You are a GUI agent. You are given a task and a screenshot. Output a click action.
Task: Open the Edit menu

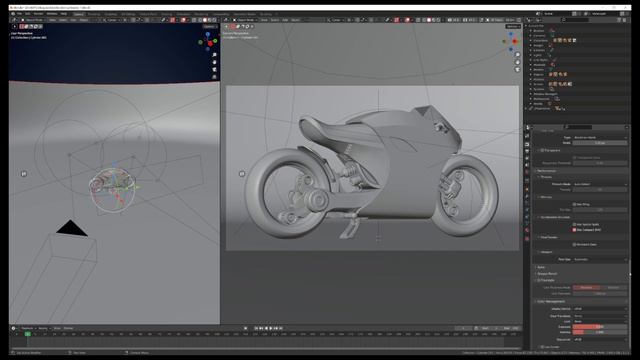click(28, 14)
